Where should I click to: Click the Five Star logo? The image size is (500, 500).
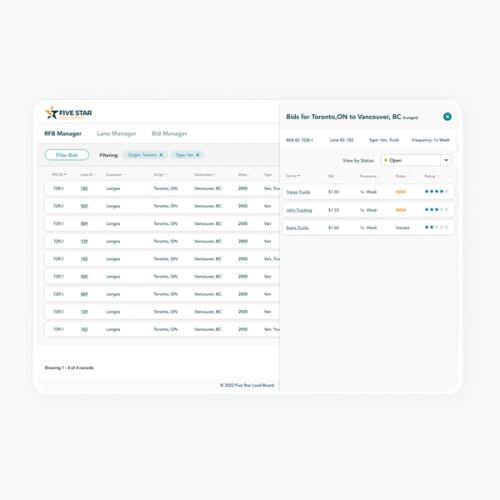(x=69, y=113)
